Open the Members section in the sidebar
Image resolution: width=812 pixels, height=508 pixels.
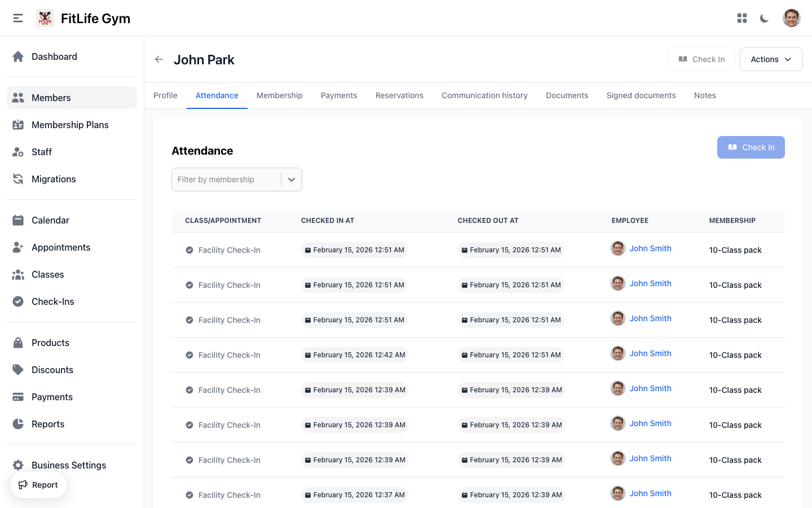coord(18,97)
